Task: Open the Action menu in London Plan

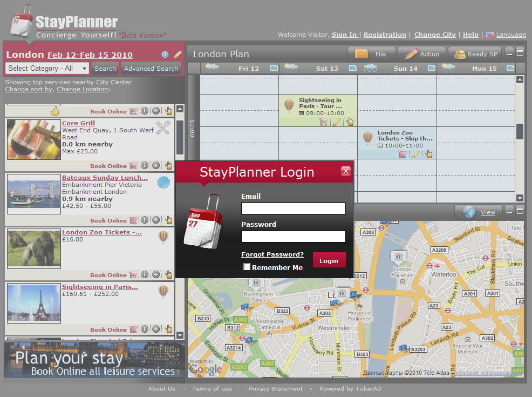Action: (x=422, y=54)
